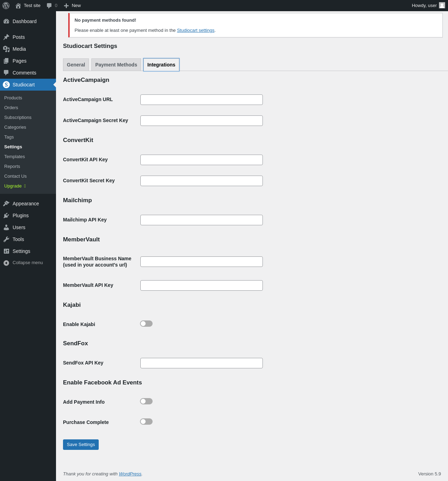Click the Users person icon
This screenshot has width=448, height=481.
tap(6, 227)
